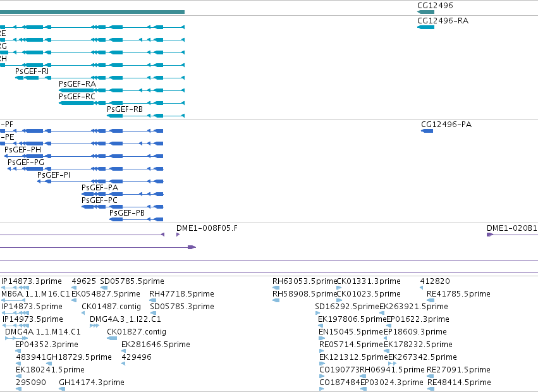Select the CG12496-PA coding glyph
This screenshot has width=538, height=392.
(x=427, y=131)
